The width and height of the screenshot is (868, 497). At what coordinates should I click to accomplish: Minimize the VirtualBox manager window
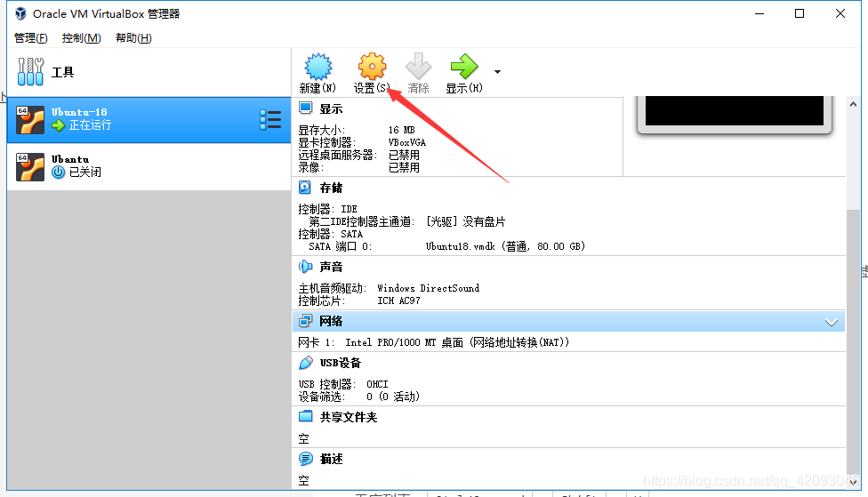759,13
